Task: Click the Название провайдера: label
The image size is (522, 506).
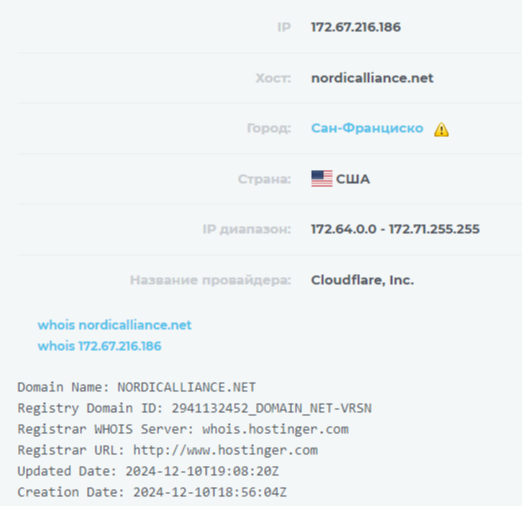Action: 210,280
